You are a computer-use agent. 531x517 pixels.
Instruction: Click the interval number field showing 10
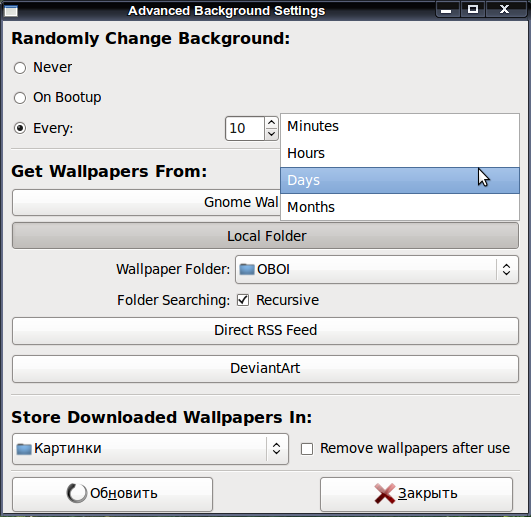pos(245,128)
